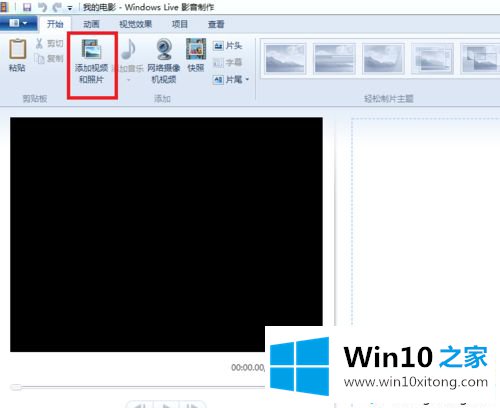Select the fifth AutoMovie theme thumbnail
The height and width of the screenshot is (408, 500).
[480, 59]
